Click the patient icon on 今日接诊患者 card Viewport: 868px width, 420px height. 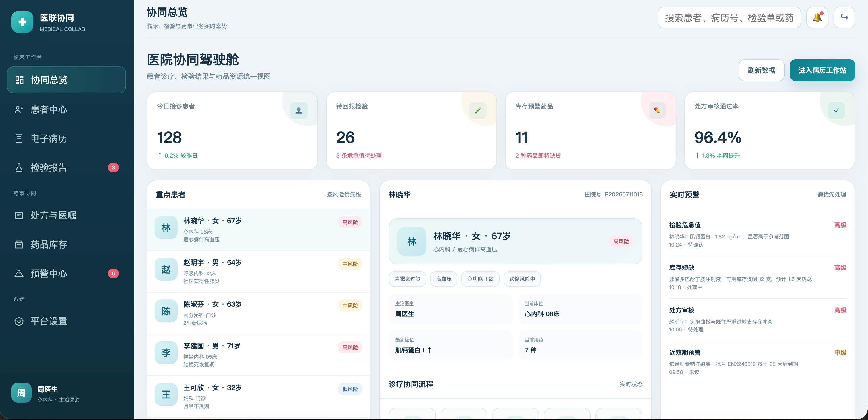(299, 110)
